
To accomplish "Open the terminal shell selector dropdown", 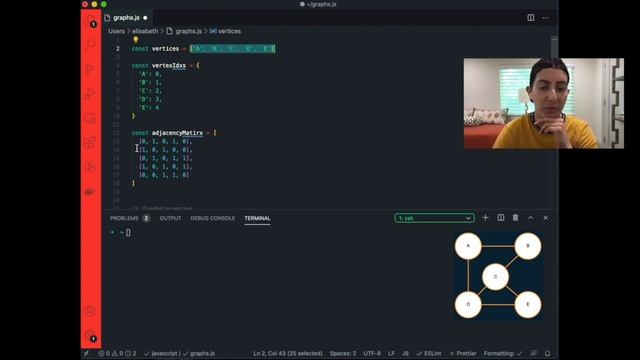I will (x=434, y=218).
